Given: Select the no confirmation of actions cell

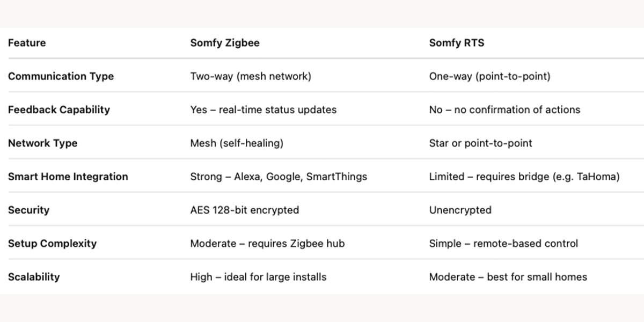Looking at the screenshot, I should 505,109.
